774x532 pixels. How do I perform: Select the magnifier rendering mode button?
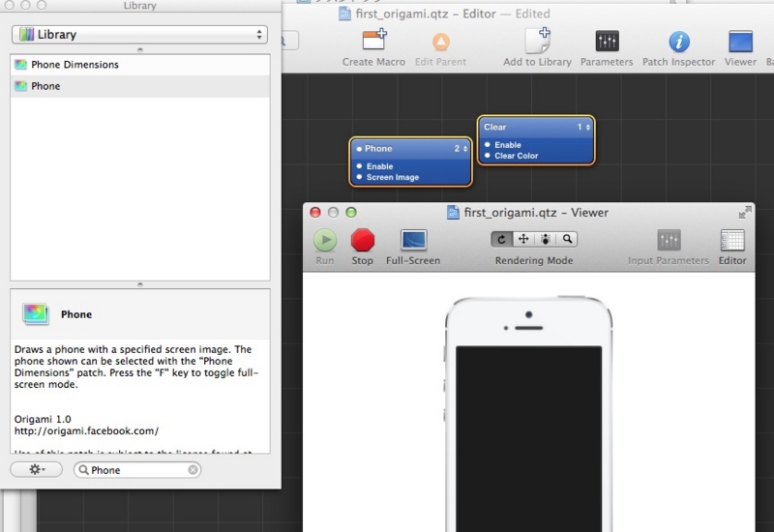(x=567, y=239)
